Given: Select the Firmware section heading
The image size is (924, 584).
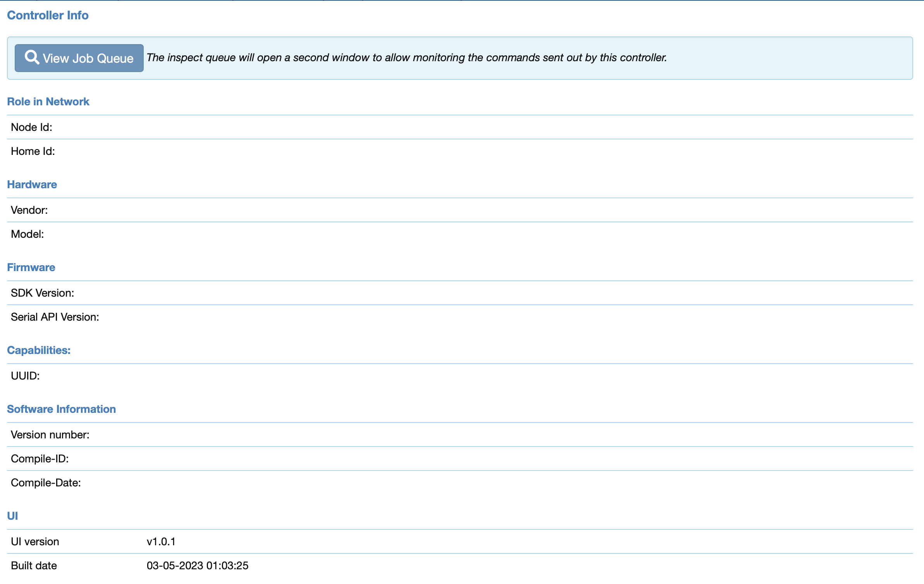Looking at the screenshot, I should (31, 267).
